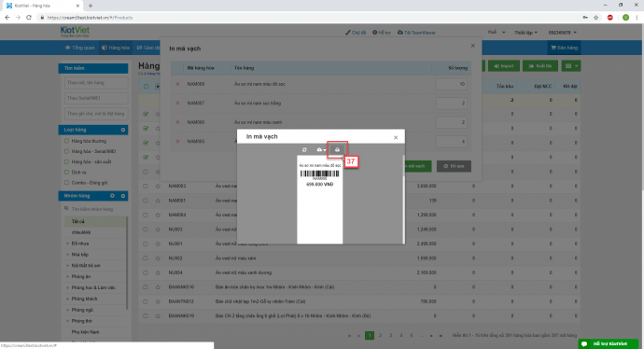Open a new browser tab
The image size is (644, 349).
pos(91,6)
